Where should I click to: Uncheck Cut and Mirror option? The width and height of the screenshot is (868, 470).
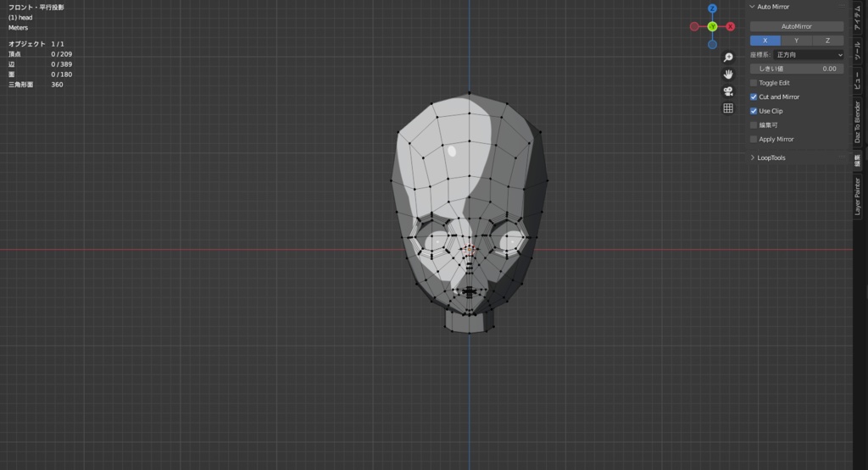(754, 97)
